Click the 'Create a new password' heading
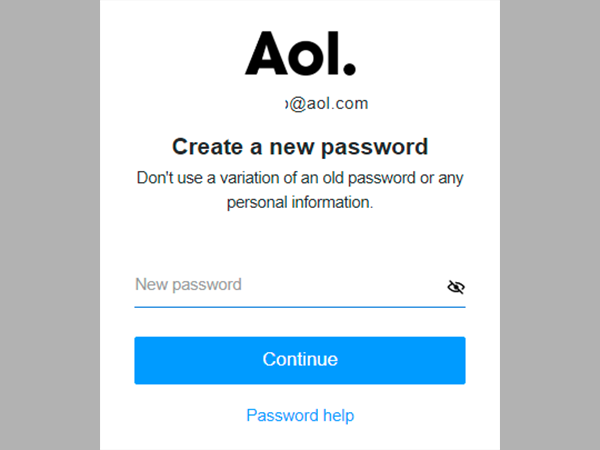600x450 pixels. (x=300, y=147)
